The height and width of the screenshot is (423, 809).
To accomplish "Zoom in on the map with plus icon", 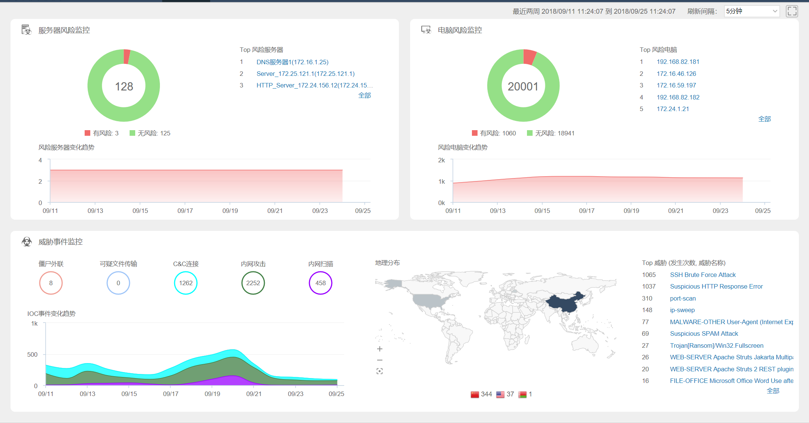I will coord(380,349).
